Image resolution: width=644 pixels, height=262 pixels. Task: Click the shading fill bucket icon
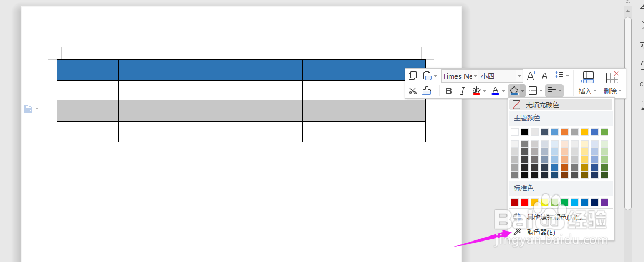click(x=514, y=91)
